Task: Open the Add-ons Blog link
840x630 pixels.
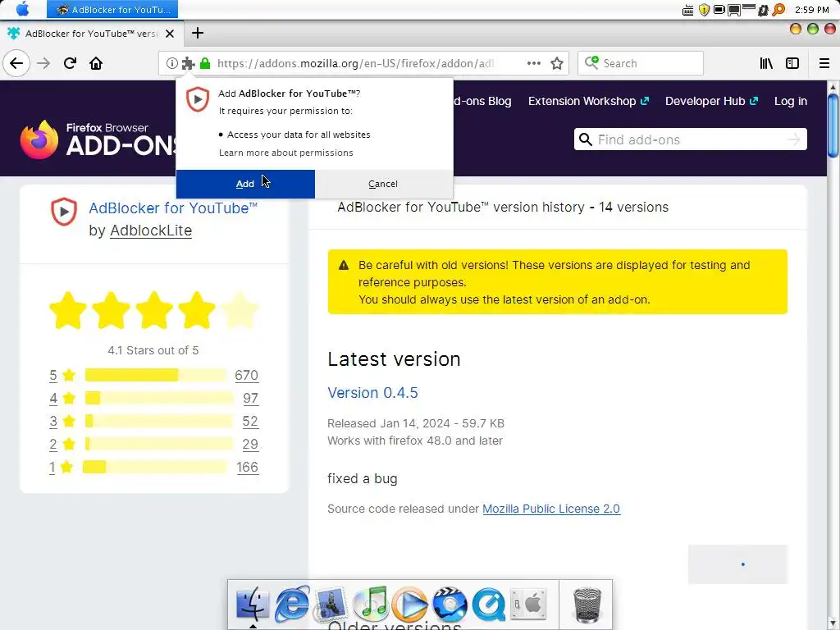Action: [482, 101]
